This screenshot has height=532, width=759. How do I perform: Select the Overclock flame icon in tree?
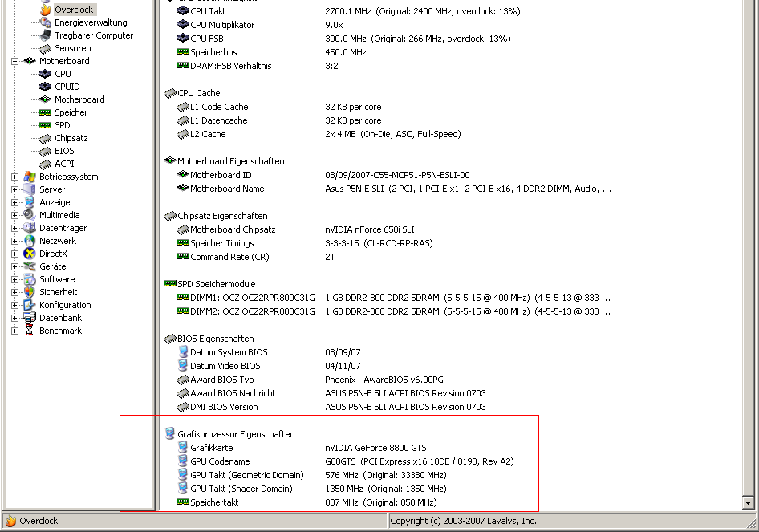[46, 10]
